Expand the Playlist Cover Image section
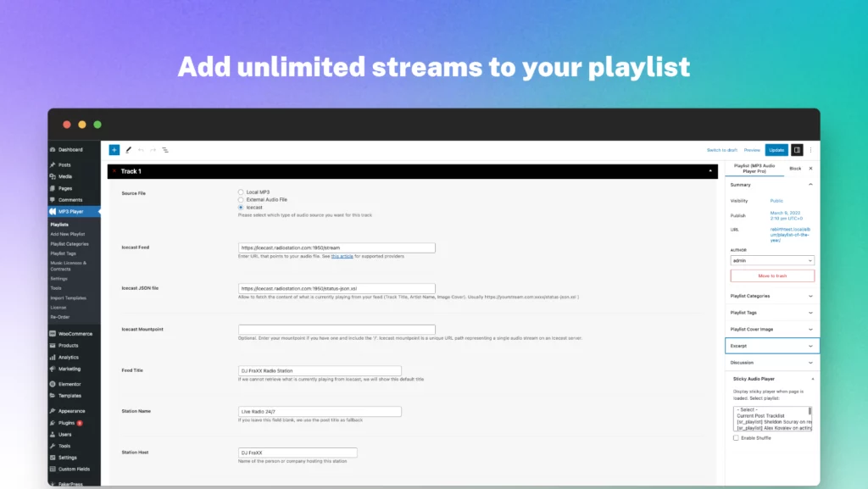 tap(772, 329)
